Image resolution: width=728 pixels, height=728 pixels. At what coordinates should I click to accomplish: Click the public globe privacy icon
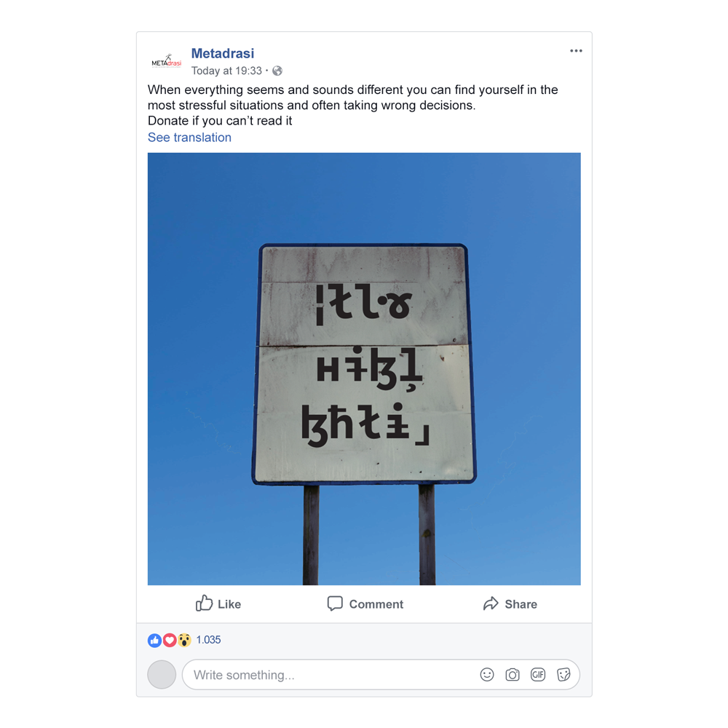click(277, 71)
